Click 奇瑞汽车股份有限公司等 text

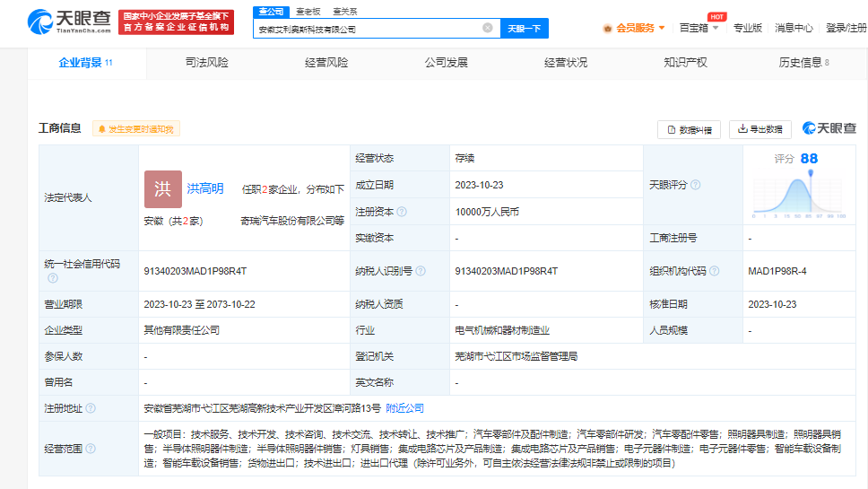pos(292,221)
